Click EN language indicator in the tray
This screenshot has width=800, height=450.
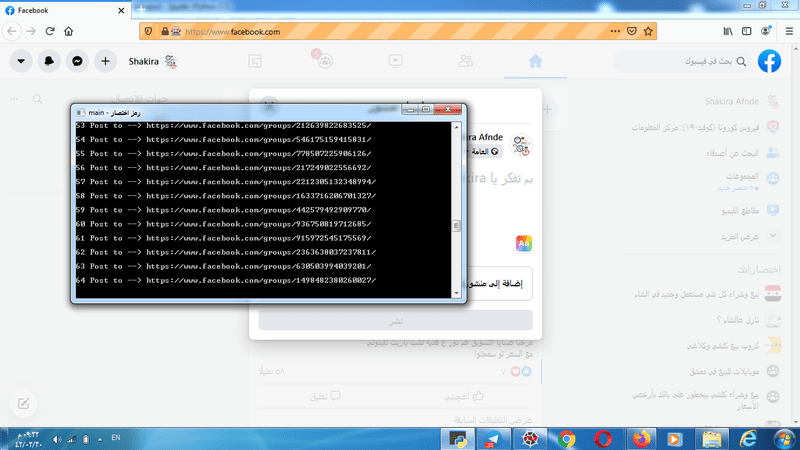pos(116,438)
